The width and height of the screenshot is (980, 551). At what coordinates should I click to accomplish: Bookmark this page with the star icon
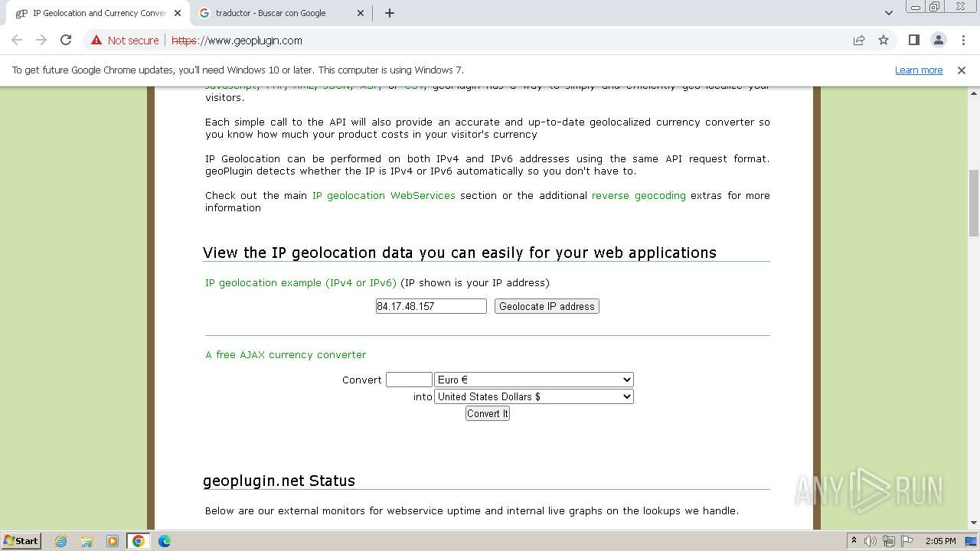tap(884, 41)
